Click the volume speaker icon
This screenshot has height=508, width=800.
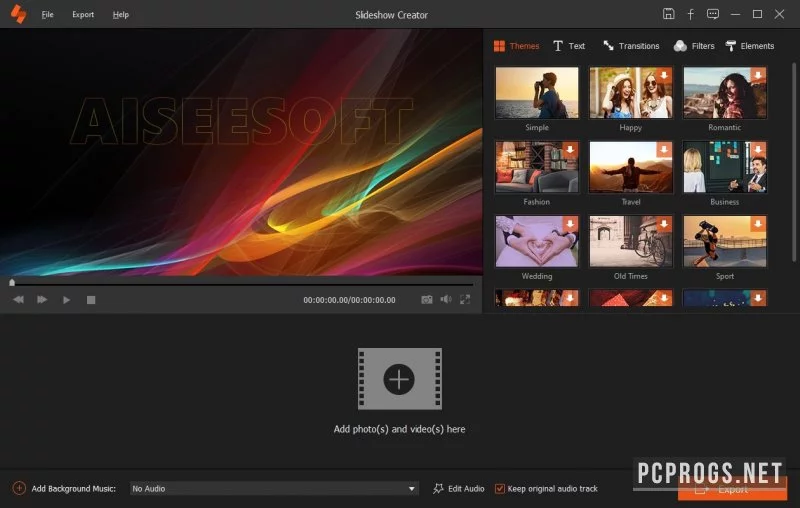coord(446,299)
